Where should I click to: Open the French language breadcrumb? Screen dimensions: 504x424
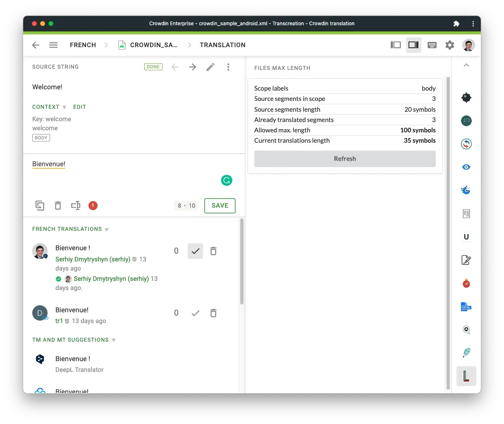83,45
